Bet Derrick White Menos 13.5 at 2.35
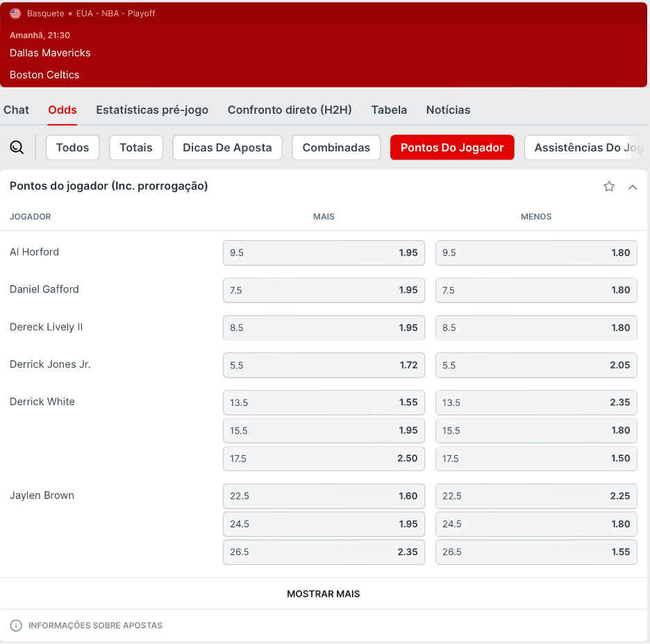 [536, 402]
